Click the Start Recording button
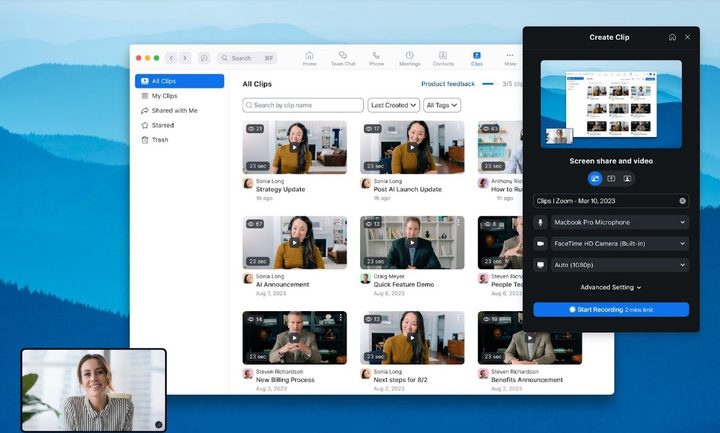This screenshot has width=720, height=433. point(611,310)
